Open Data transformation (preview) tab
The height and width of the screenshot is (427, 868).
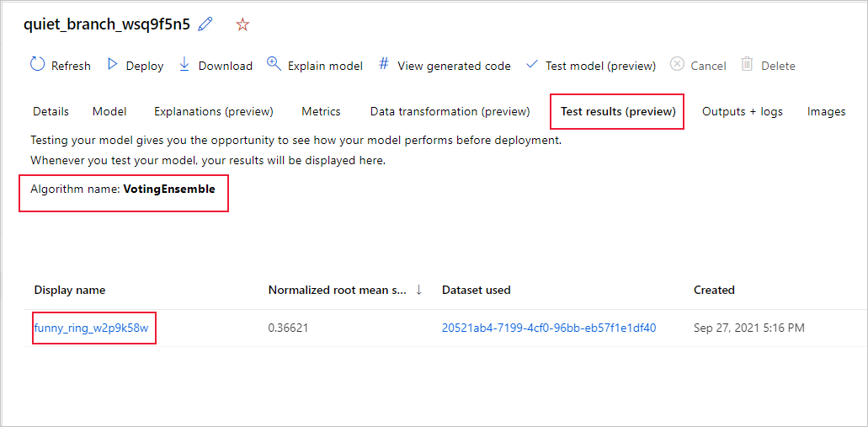pos(450,111)
